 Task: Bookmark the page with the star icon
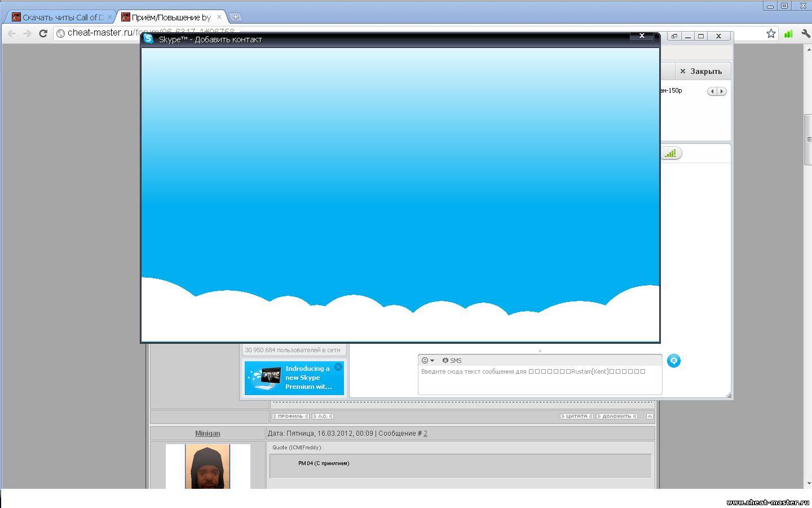coord(771,34)
